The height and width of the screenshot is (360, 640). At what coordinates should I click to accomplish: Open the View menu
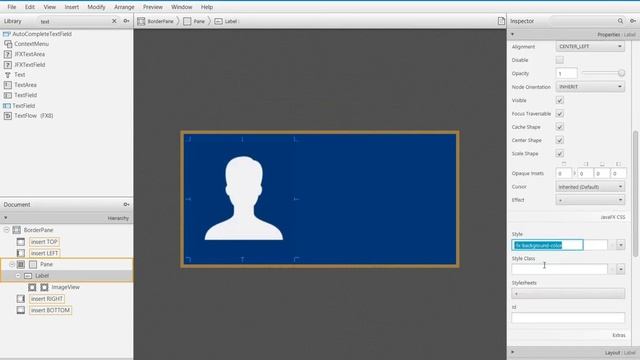[x=49, y=7]
